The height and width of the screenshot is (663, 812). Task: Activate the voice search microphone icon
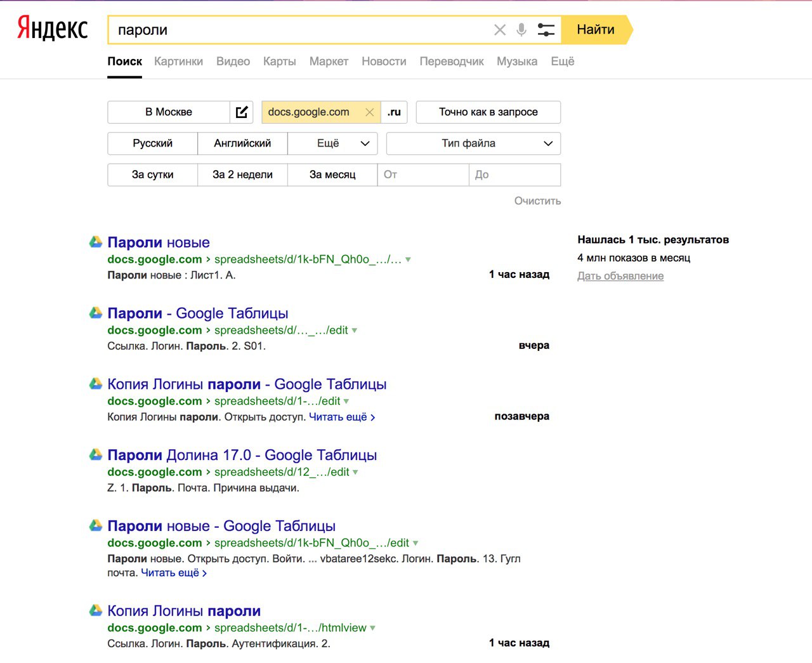521,30
